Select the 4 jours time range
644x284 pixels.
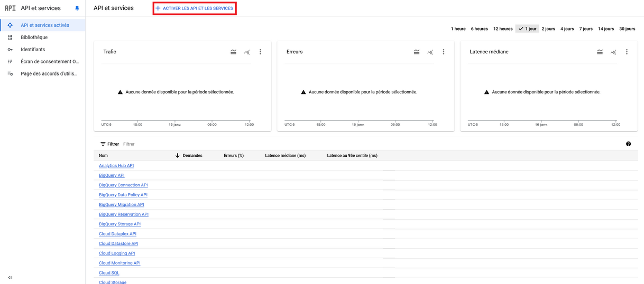(x=567, y=29)
